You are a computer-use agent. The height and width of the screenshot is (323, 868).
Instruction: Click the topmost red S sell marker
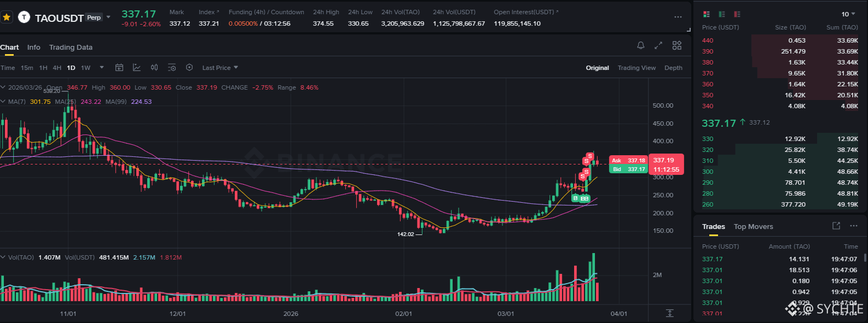[590, 156]
